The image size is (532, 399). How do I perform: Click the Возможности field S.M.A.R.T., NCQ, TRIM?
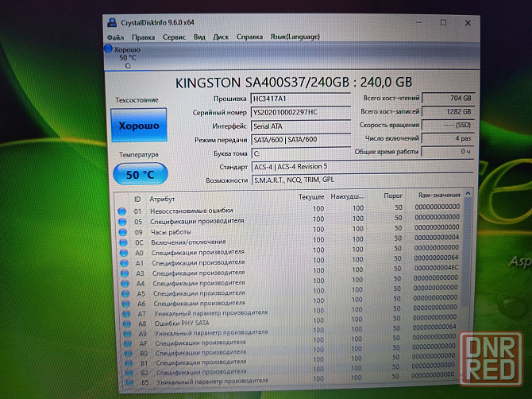(362, 180)
